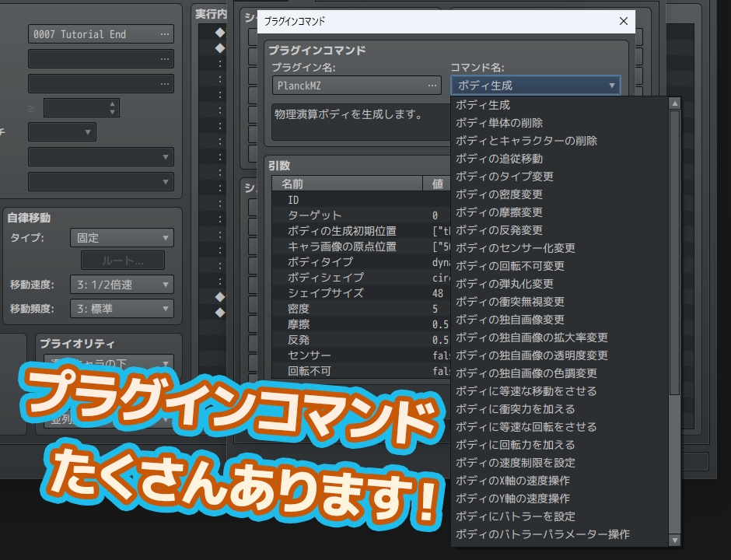Click ellipsis on the third condition field
Screen dimensions: 731x560
tap(163, 83)
